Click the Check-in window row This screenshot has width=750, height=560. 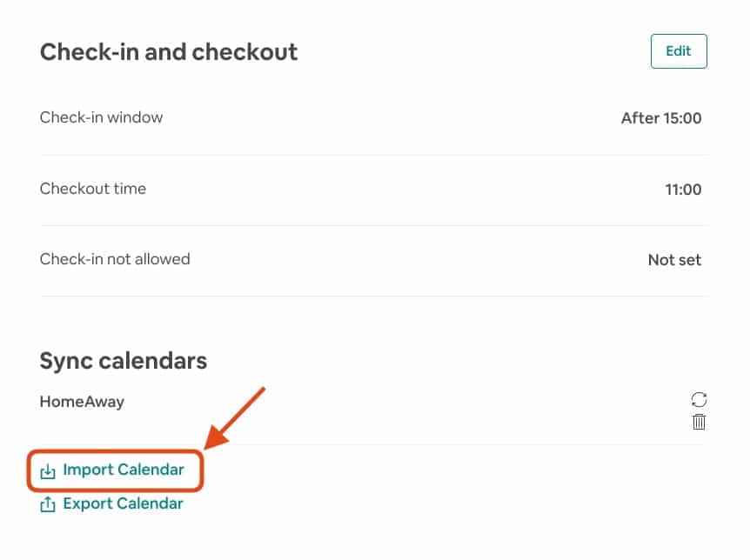pos(101,117)
